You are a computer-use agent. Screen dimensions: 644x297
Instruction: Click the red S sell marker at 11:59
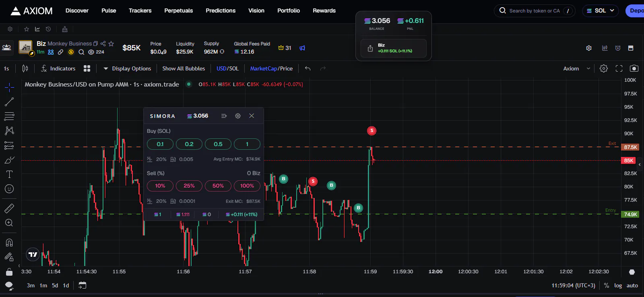click(x=372, y=130)
